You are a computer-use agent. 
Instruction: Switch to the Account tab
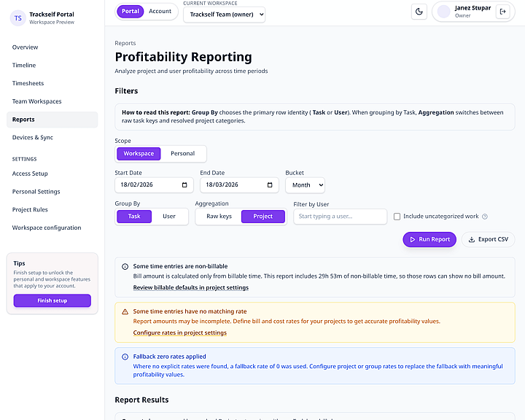(160, 12)
